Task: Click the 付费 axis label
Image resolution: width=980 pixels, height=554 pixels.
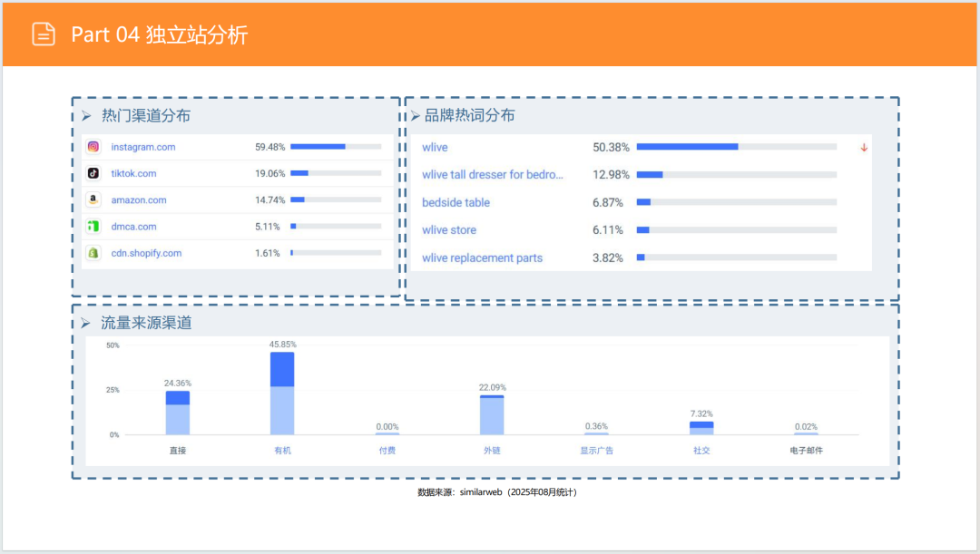Action: coord(387,451)
